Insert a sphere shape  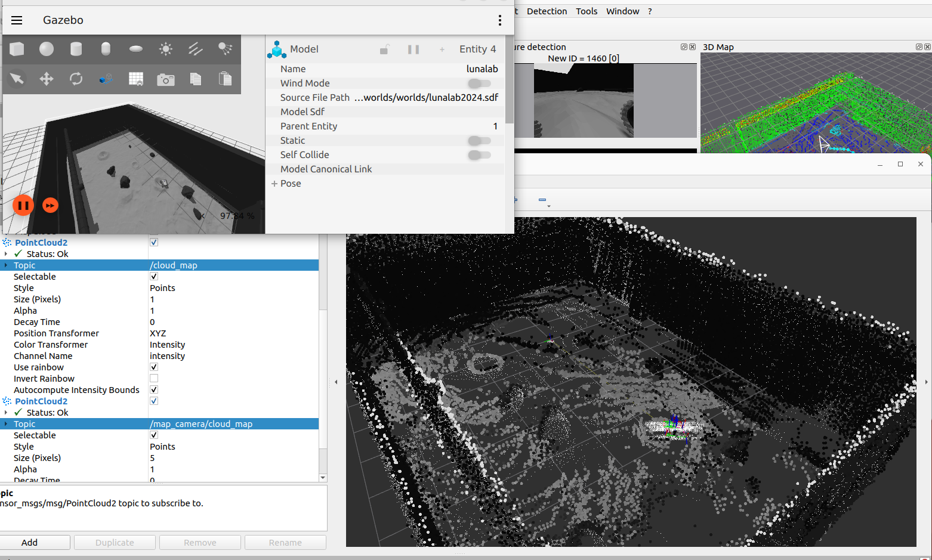pyautogui.click(x=47, y=49)
